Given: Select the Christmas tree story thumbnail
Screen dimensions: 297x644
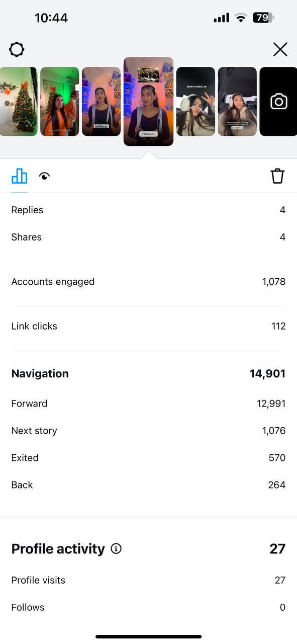Looking at the screenshot, I should coord(19,102).
